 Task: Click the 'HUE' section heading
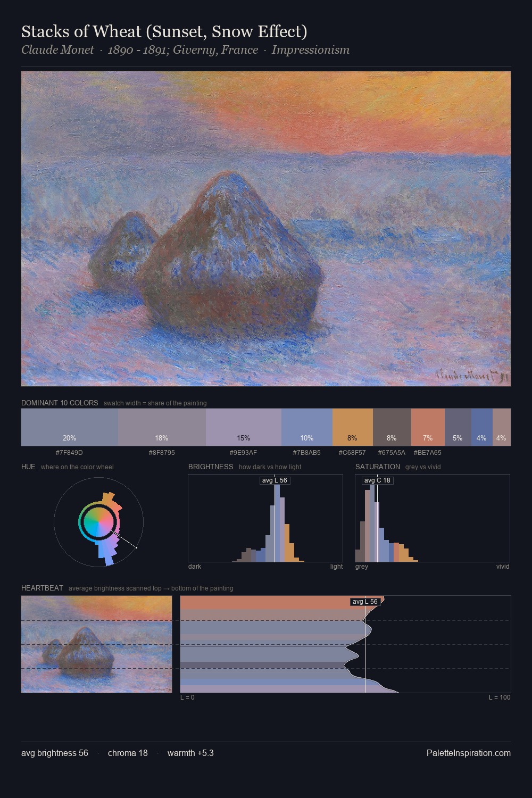click(28, 467)
